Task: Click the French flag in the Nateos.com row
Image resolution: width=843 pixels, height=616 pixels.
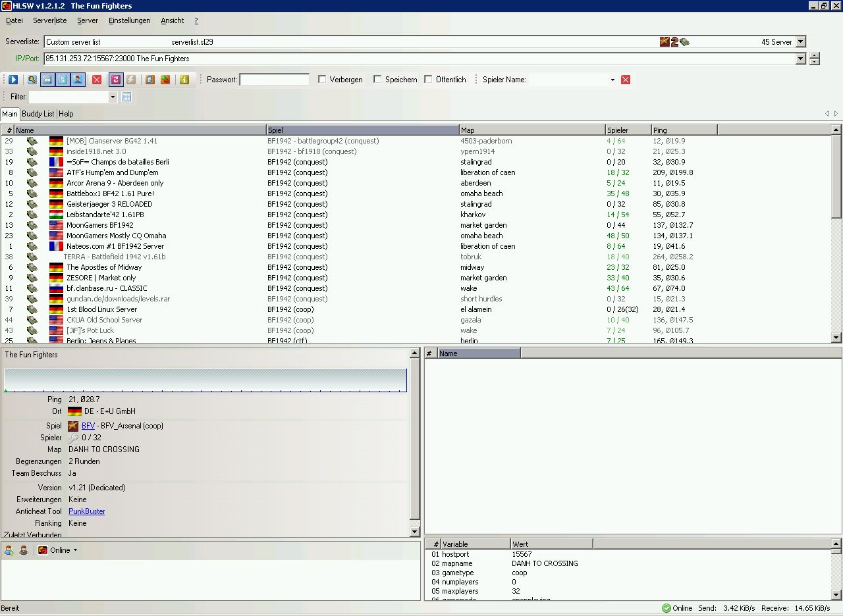Action: click(56, 246)
